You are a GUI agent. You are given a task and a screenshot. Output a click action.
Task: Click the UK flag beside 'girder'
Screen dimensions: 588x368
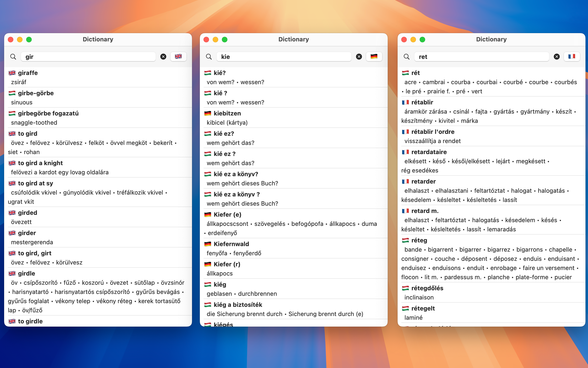[x=12, y=233]
